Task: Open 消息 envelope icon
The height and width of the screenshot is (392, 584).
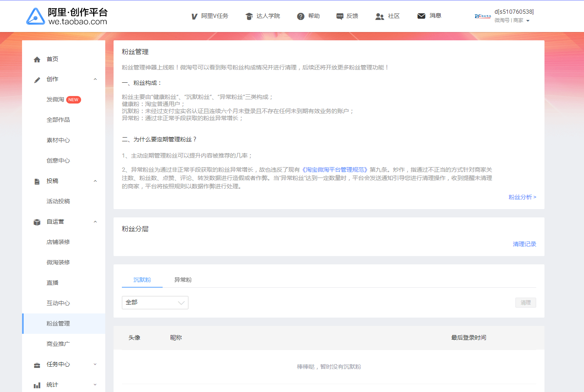Action: 421,16
